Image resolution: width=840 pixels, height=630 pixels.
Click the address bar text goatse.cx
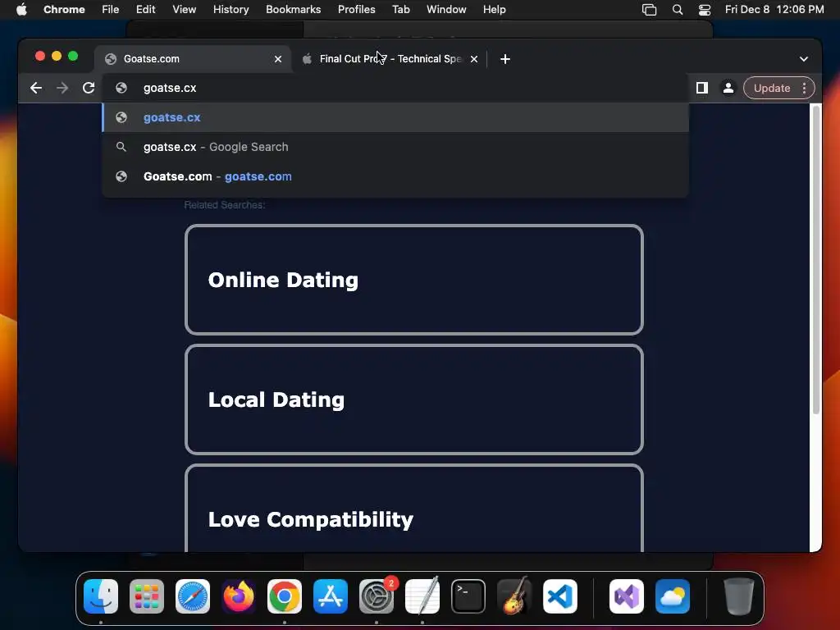coord(170,88)
